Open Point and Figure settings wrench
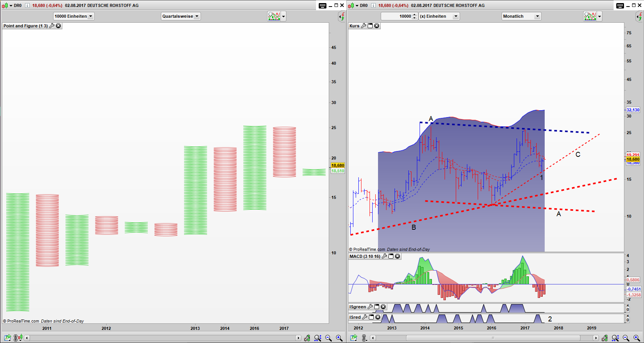Screen dimensions: 644x343 [52, 26]
